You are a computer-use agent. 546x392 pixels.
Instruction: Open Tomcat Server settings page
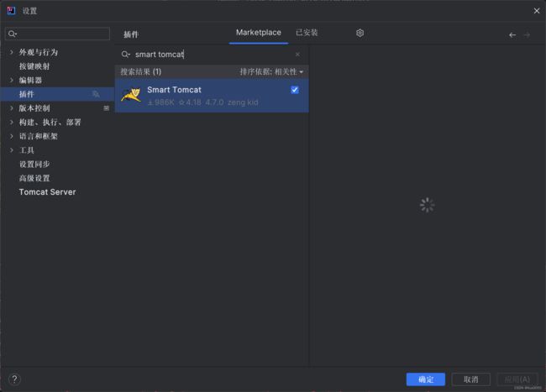click(47, 192)
